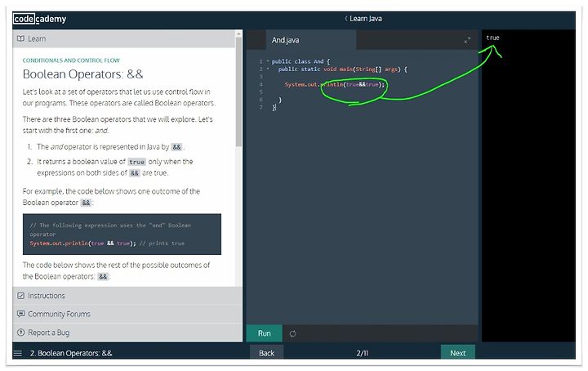
Task: Run the code with Run button
Action: pyautogui.click(x=264, y=333)
